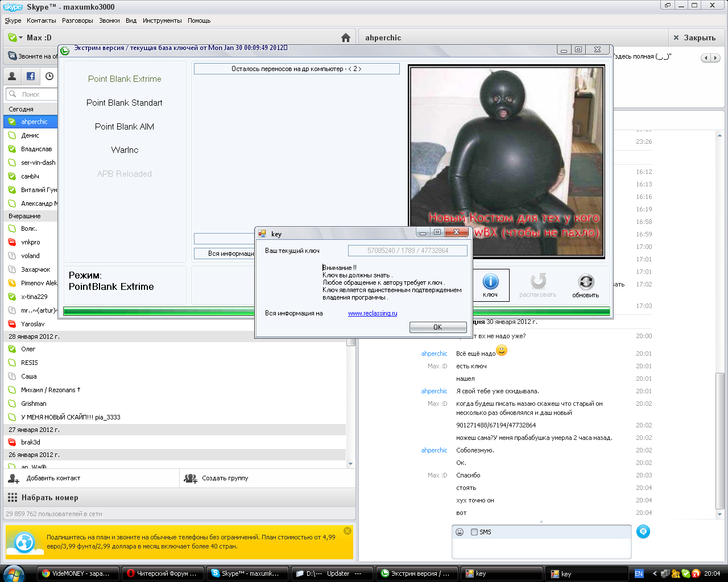Dismiss the yellow subscription ad banner
Screen dimensions: 728x582
[x=348, y=531]
